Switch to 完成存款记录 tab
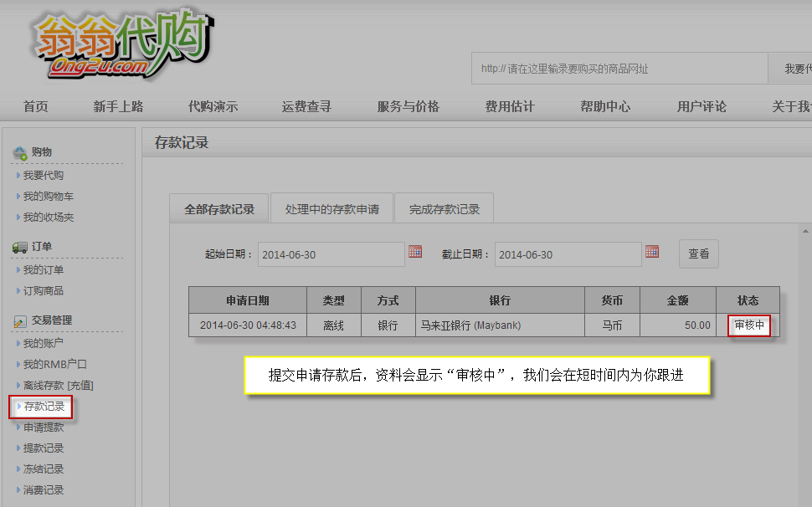This screenshot has width=812, height=507. point(445,208)
